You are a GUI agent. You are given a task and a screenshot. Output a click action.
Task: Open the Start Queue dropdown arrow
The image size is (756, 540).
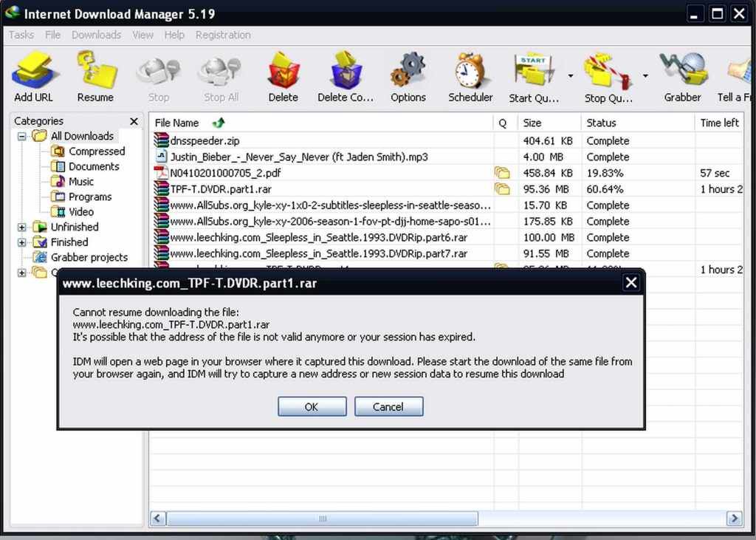[571, 75]
